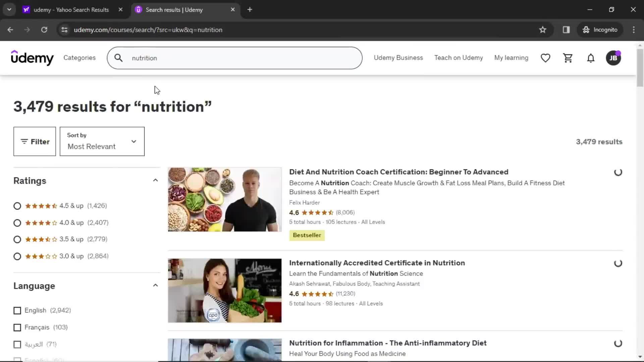This screenshot has width=644, height=362.
Task: Collapse the Ratings filter section
Action: tap(155, 180)
